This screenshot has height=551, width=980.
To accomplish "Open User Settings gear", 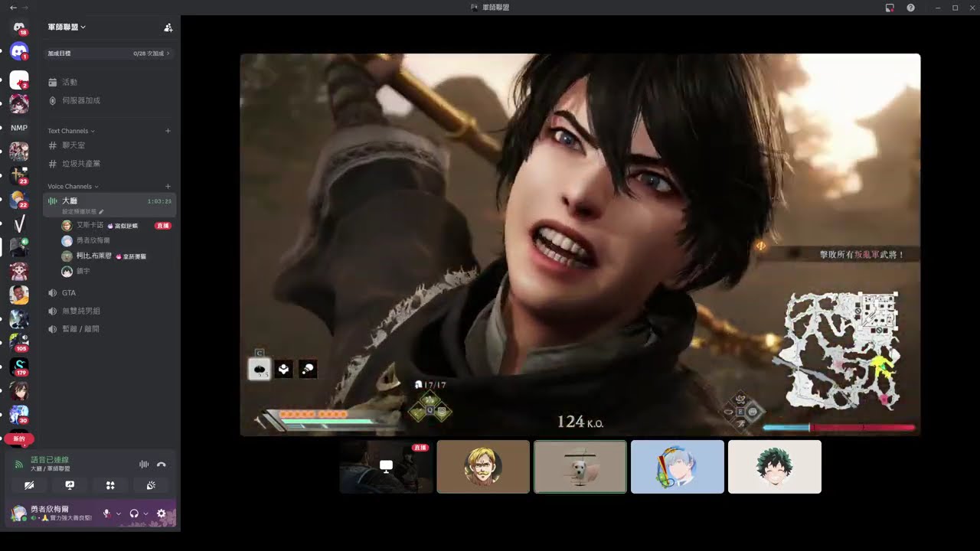I will click(x=161, y=514).
